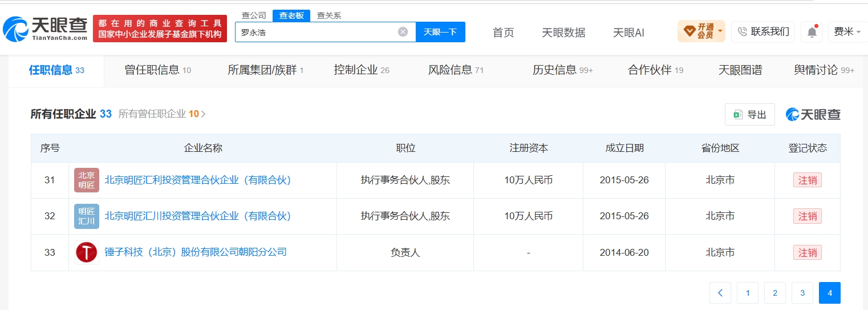This screenshot has height=310, width=868.
Task: Open the notification bell
Action: point(812,32)
